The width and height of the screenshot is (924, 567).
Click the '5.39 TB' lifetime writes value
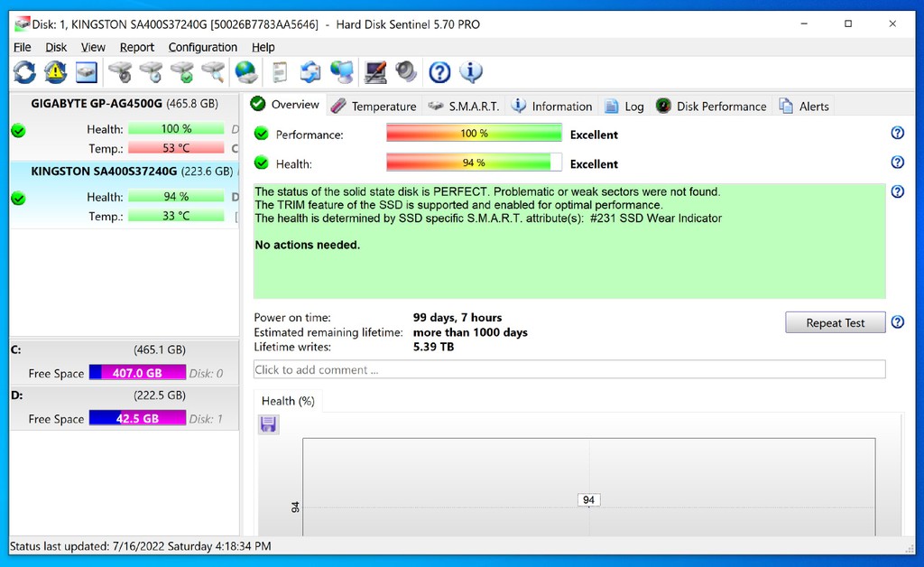433,347
